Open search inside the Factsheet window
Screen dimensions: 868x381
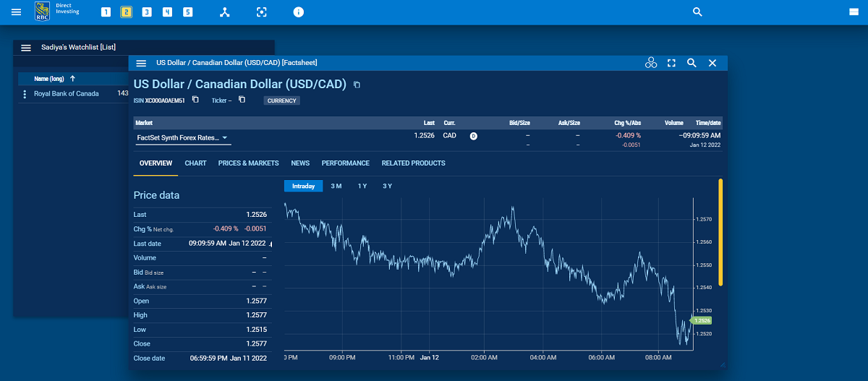tap(692, 64)
